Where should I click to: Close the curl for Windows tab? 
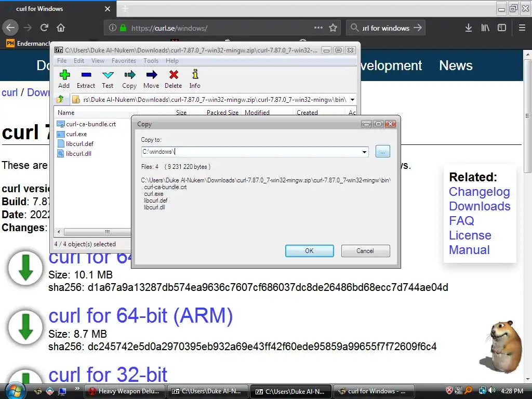pyautogui.click(x=108, y=9)
